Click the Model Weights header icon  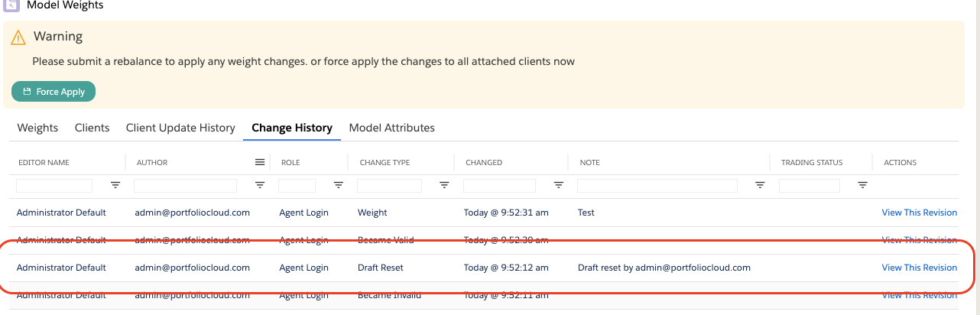[11, 5]
